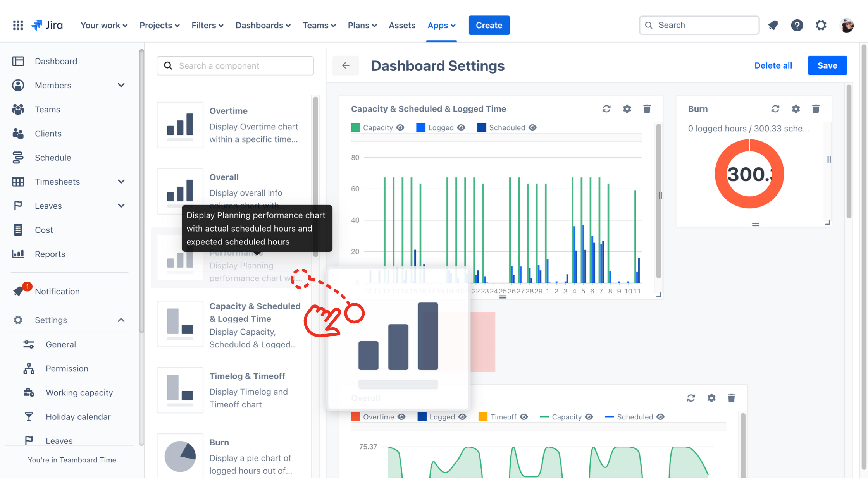868x488 pixels.
Task: Click the back arrow next to Dashboard Settings
Action: point(346,65)
